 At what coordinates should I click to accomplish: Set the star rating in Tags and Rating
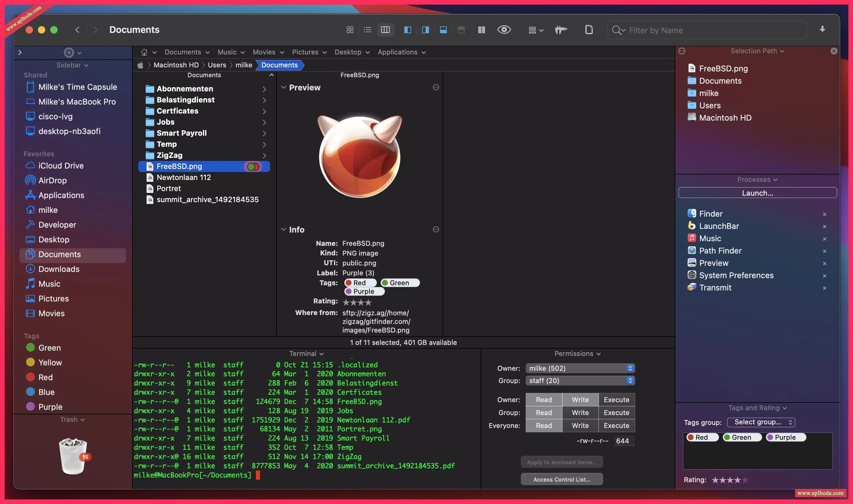(x=730, y=480)
